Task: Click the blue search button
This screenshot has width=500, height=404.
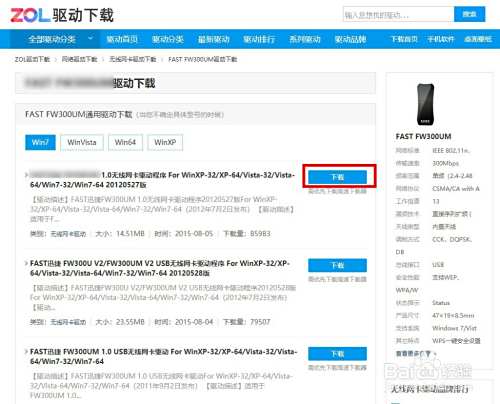Action: pos(469,14)
